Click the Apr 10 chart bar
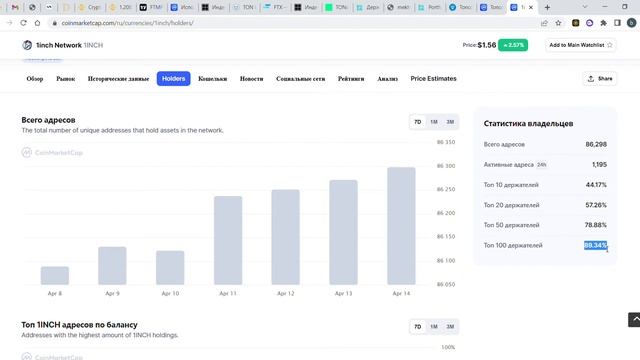The width and height of the screenshot is (640, 360). coord(170,268)
